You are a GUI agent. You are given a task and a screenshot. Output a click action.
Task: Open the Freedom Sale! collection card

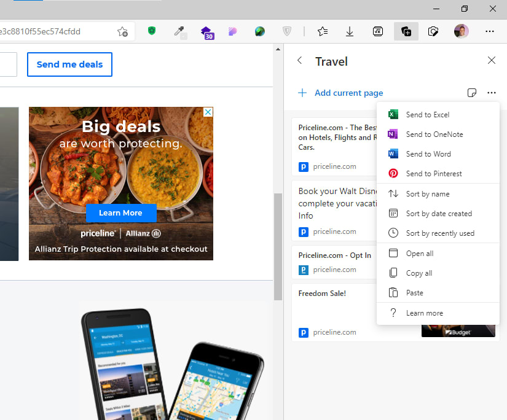(x=334, y=313)
